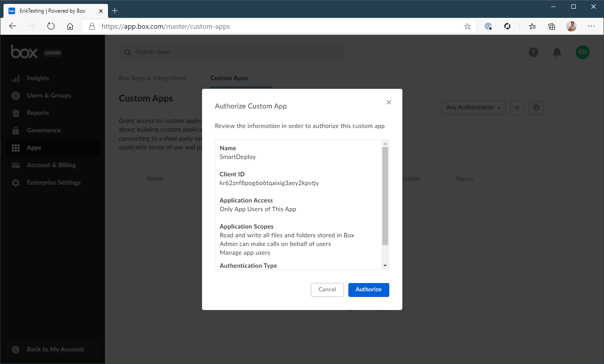Click the plus icon to add app

(517, 108)
